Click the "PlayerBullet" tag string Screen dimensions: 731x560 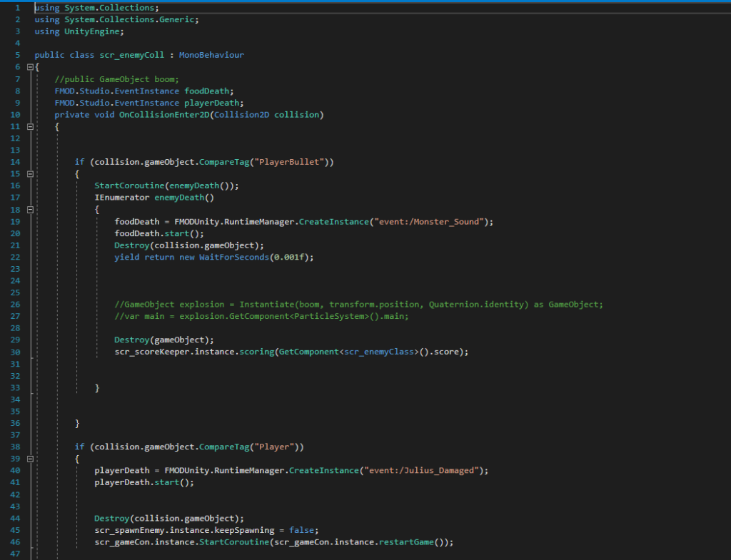click(x=295, y=162)
